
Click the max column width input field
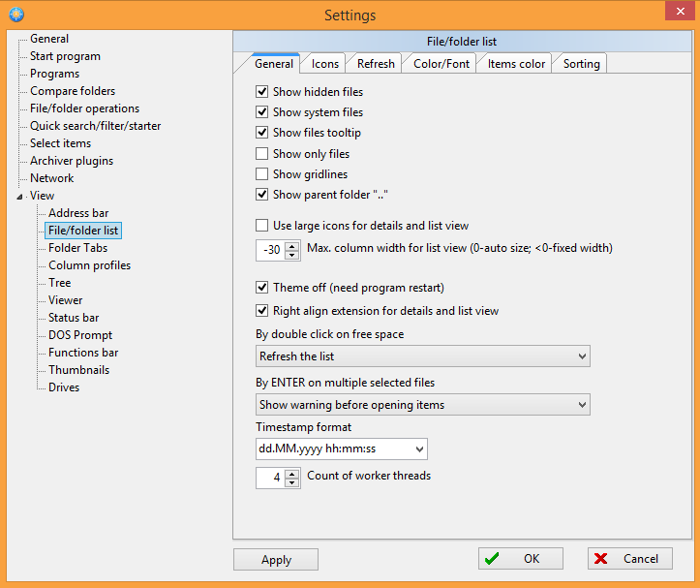point(270,250)
